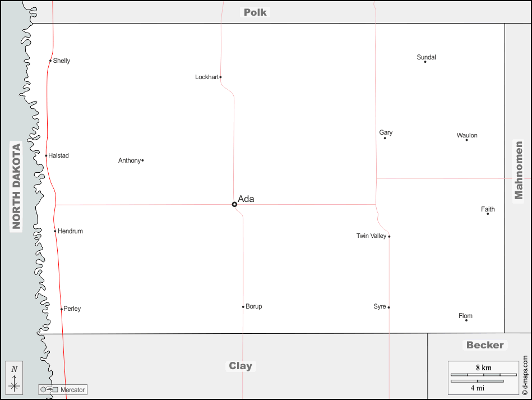The image size is (532, 400).
Task: Click the 4 mi scale label
Action: pos(477,388)
